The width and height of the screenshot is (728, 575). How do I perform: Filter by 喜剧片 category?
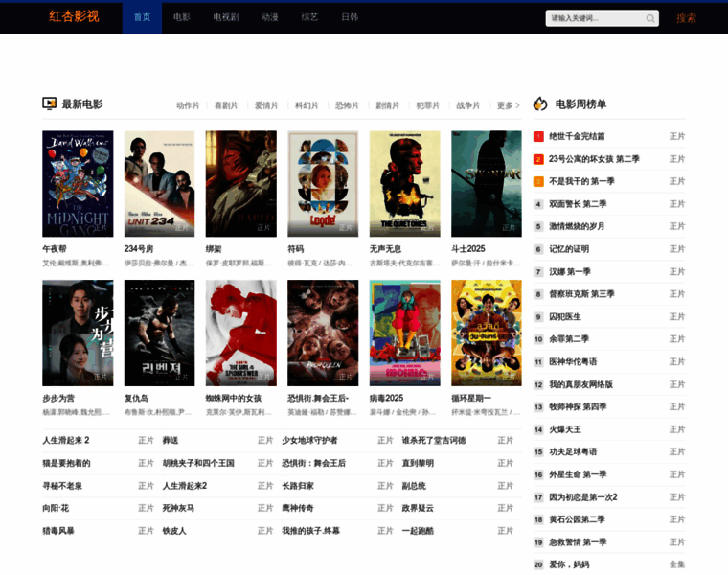pos(226,106)
